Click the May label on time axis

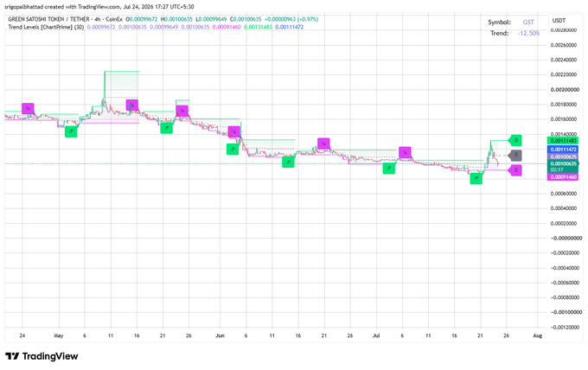[x=59, y=335]
